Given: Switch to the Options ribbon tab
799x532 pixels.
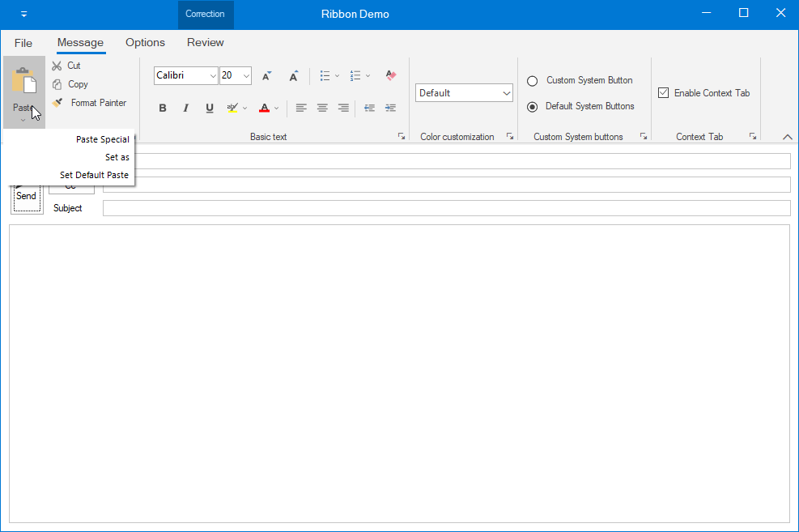Looking at the screenshot, I should click(x=145, y=43).
